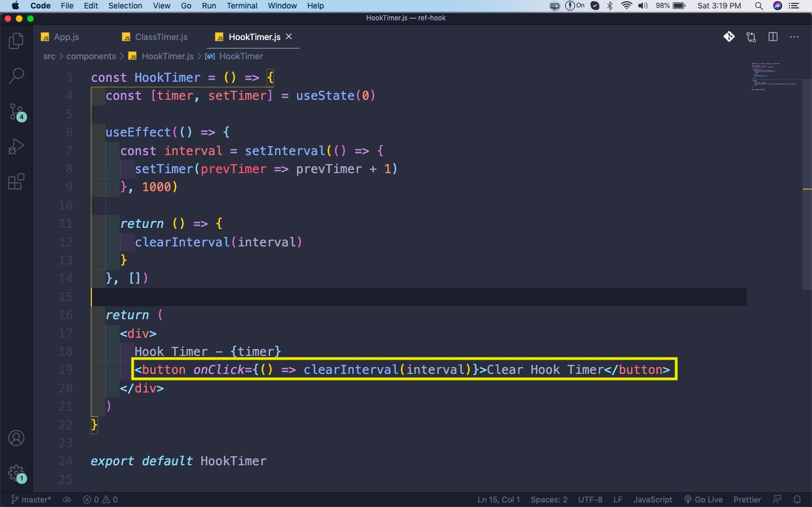The height and width of the screenshot is (507, 812).
Task: Click Prettier in status bar
Action: tap(747, 500)
